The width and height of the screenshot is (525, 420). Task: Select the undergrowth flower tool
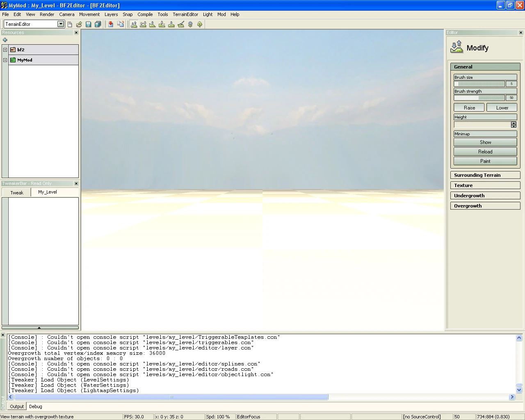[x=190, y=24]
